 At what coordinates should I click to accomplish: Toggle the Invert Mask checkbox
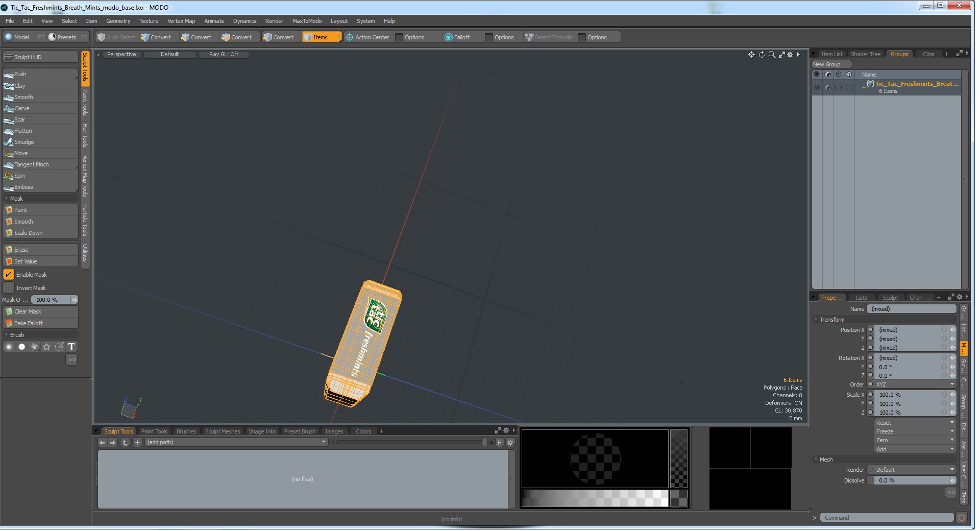[x=9, y=288]
